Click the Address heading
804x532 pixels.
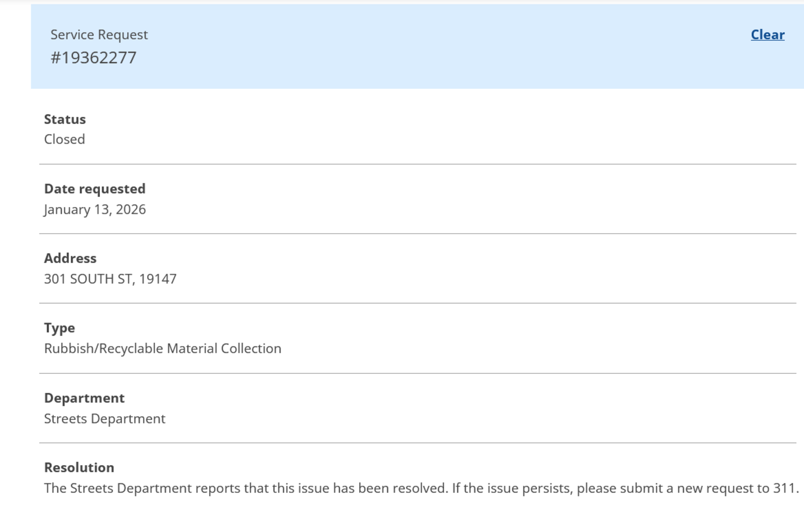(70, 258)
